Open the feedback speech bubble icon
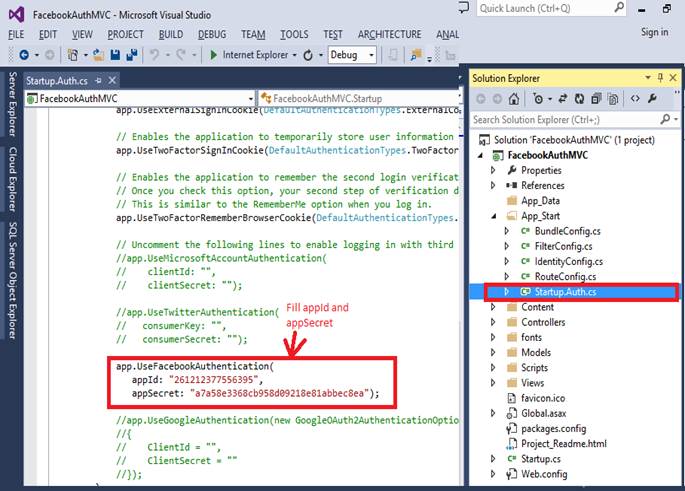The height and width of the screenshot is (491, 685). [464, 7]
